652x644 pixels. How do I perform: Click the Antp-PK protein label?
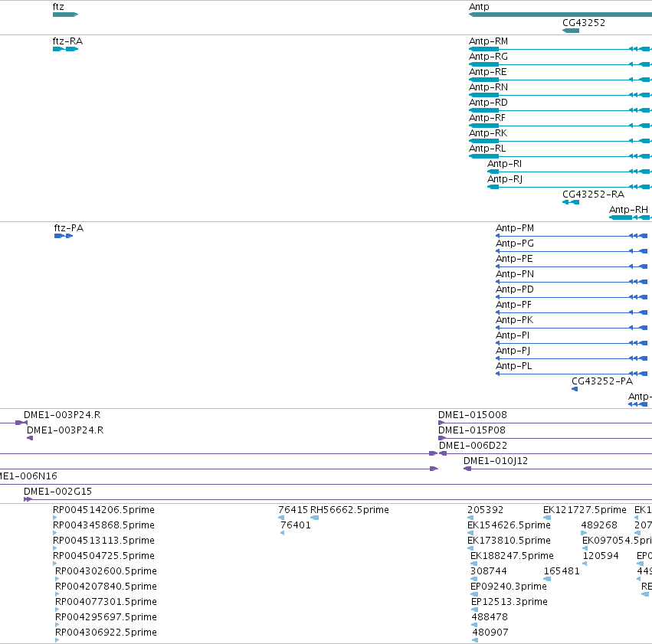(514, 320)
